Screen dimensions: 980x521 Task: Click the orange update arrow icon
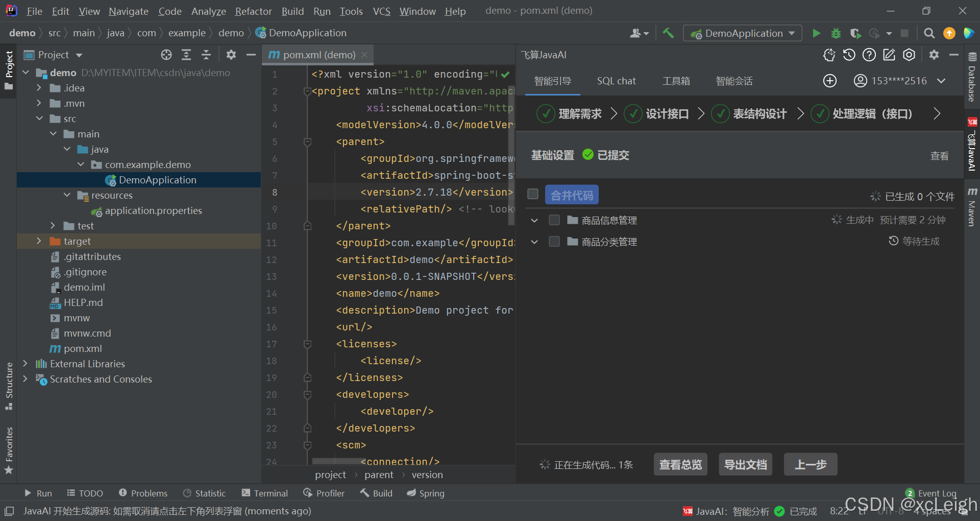[949, 33]
